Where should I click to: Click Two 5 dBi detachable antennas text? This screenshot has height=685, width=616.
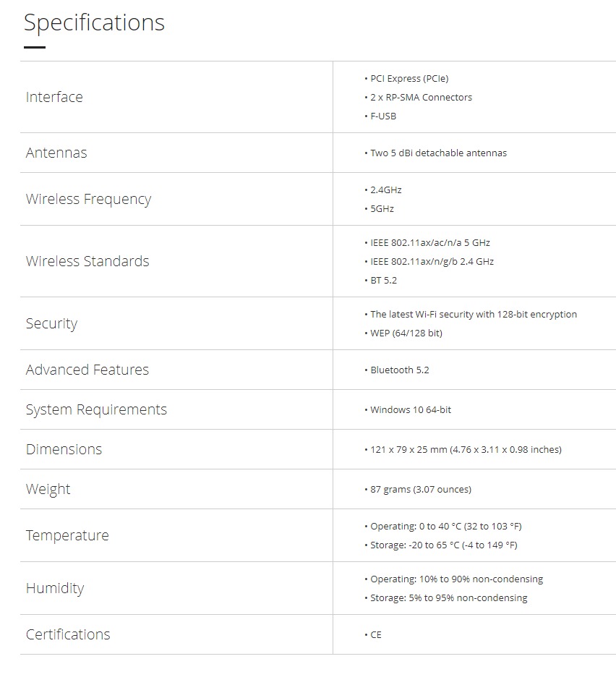coord(438,153)
